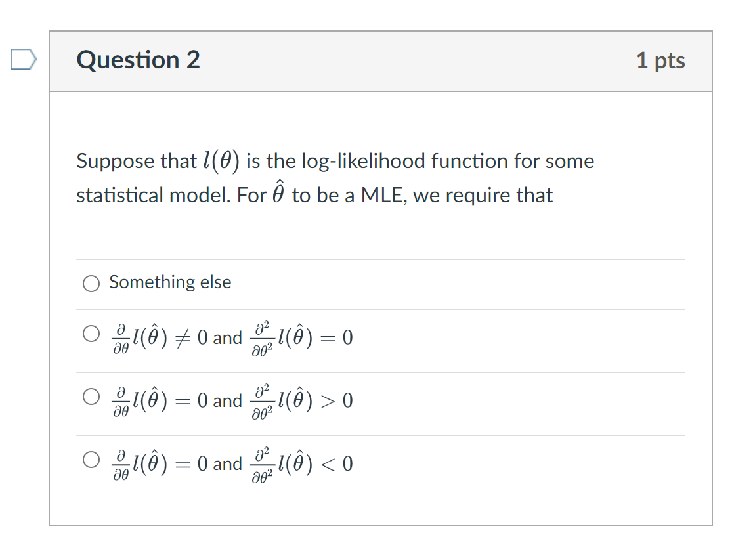Click the "Something else" answer label
Viewport: 755px width, 560px height.
point(169,282)
